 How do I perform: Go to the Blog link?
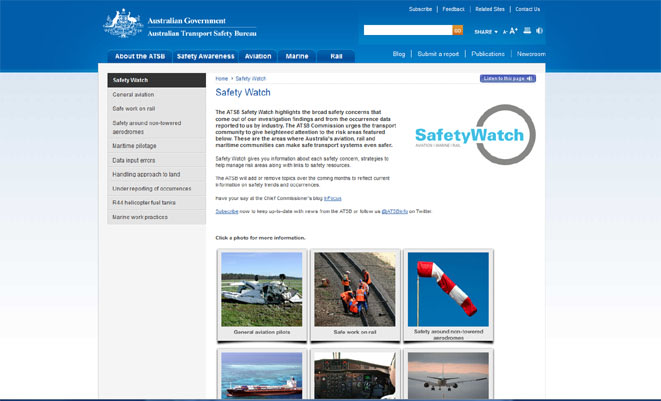tap(399, 54)
